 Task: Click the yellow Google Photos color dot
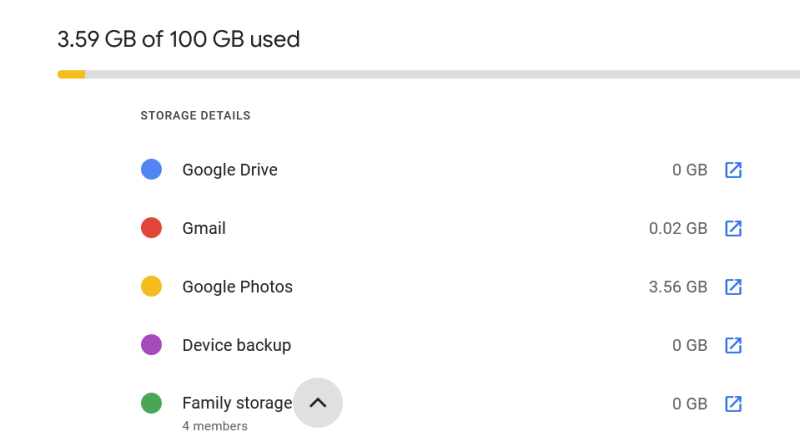[151, 287]
